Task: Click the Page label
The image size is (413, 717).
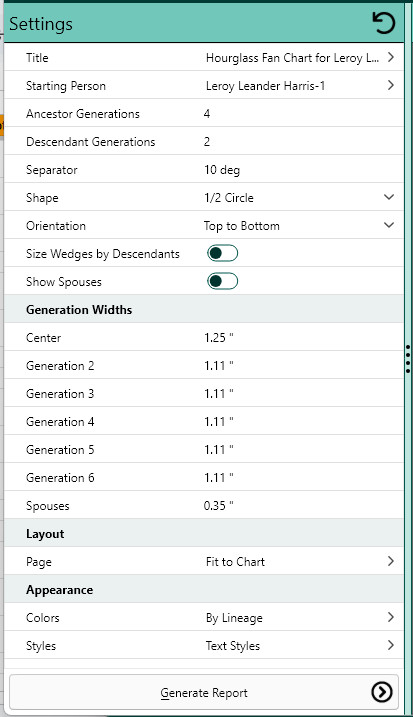Action: (39, 562)
